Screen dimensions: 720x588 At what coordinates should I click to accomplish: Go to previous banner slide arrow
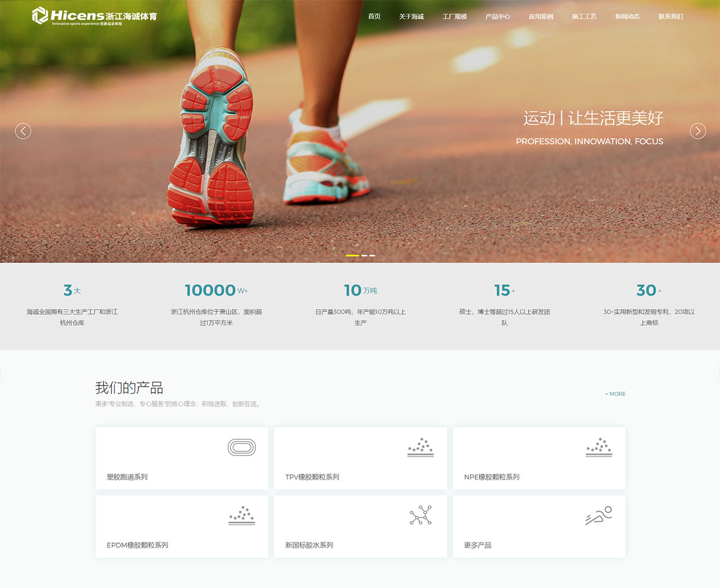[x=23, y=131]
